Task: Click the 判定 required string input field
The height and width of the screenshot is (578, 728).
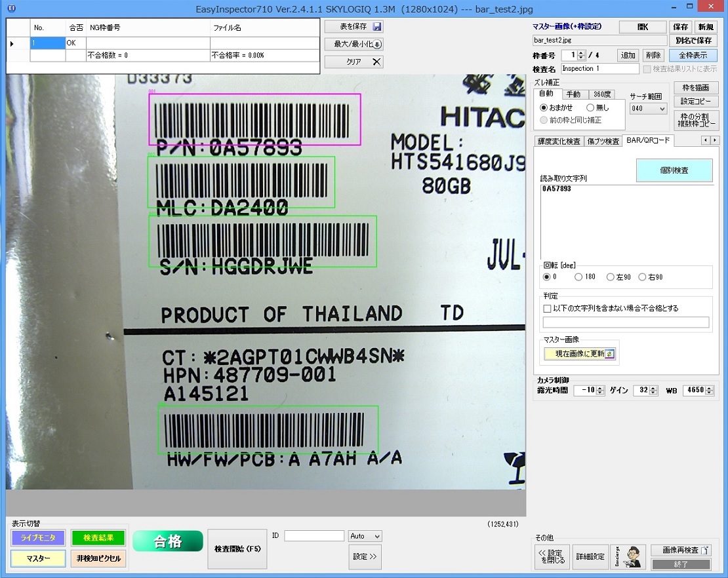Action: [626, 322]
